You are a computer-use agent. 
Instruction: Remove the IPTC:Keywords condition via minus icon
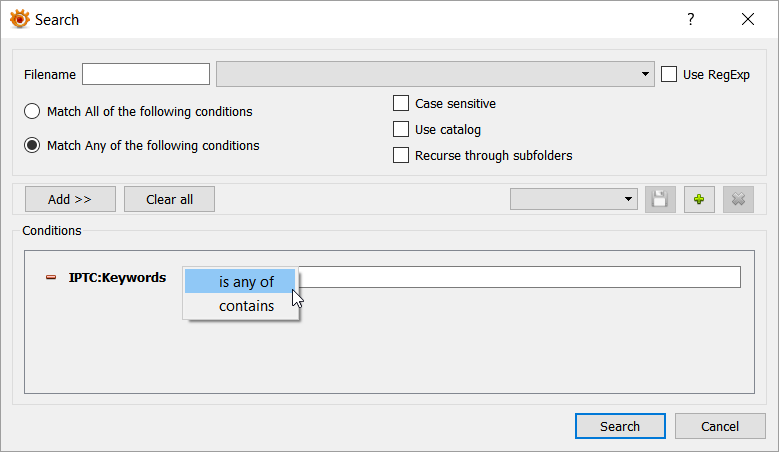tap(51, 278)
